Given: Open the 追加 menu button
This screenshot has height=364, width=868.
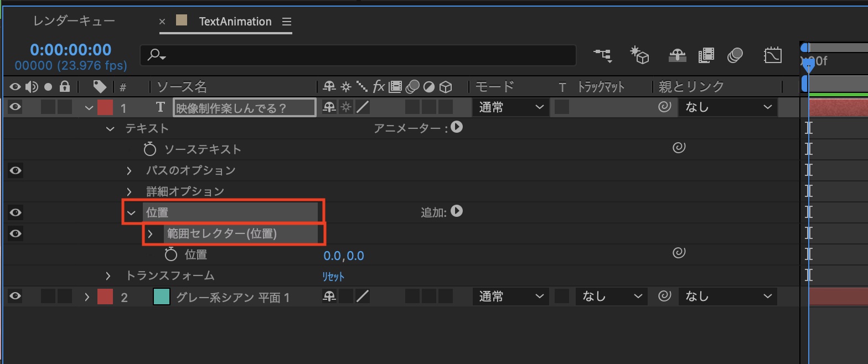Looking at the screenshot, I should pos(456,211).
